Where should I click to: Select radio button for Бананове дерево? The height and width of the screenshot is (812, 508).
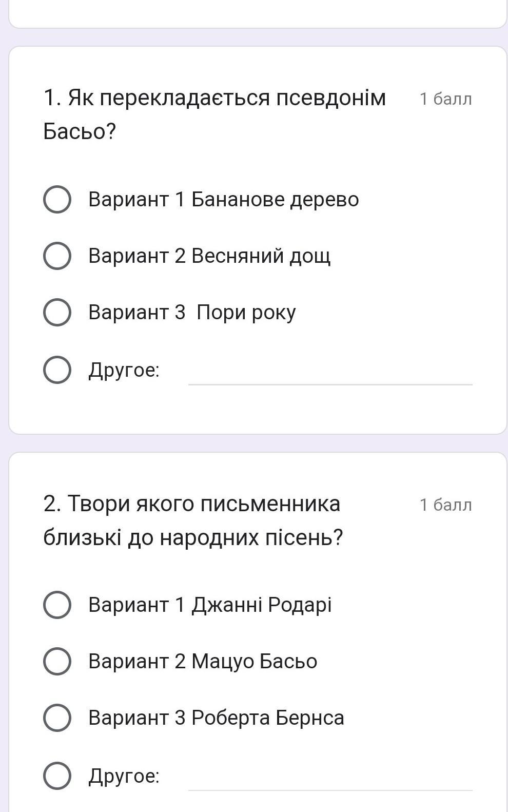coord(57,199)
